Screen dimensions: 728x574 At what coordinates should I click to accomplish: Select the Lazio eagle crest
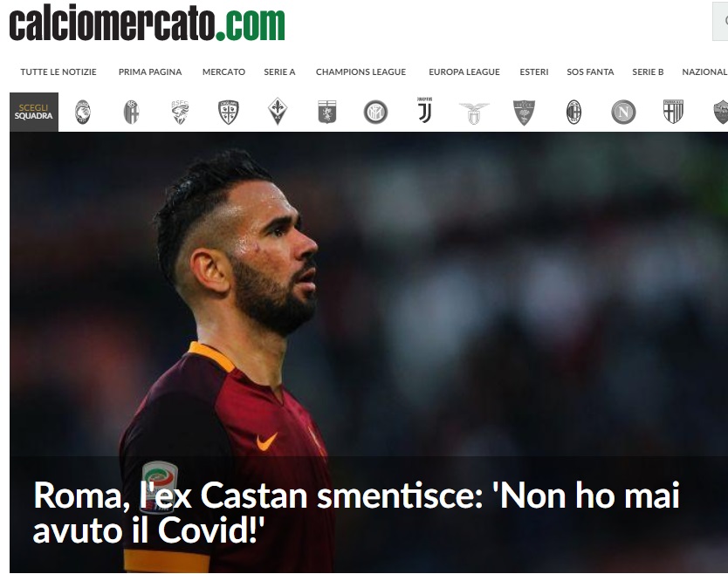tap(474, 113)
